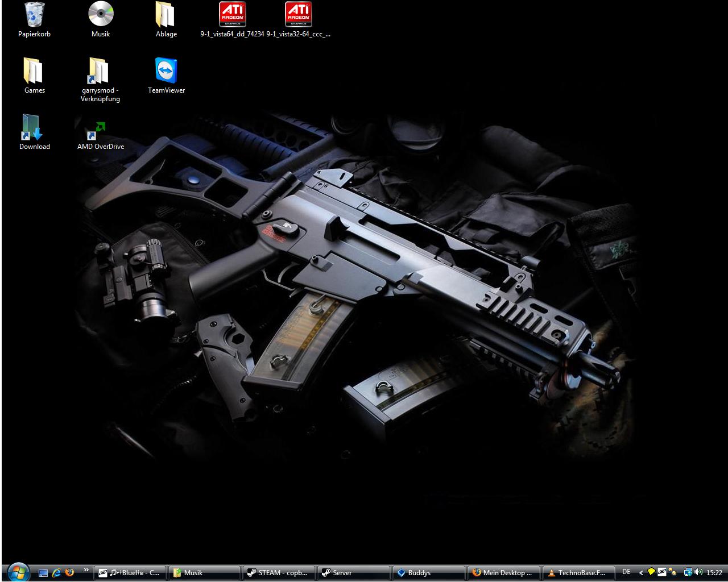Click the volume speaker tray icon
This screenshot has width=728, height=582.
(x=698, y=573)
